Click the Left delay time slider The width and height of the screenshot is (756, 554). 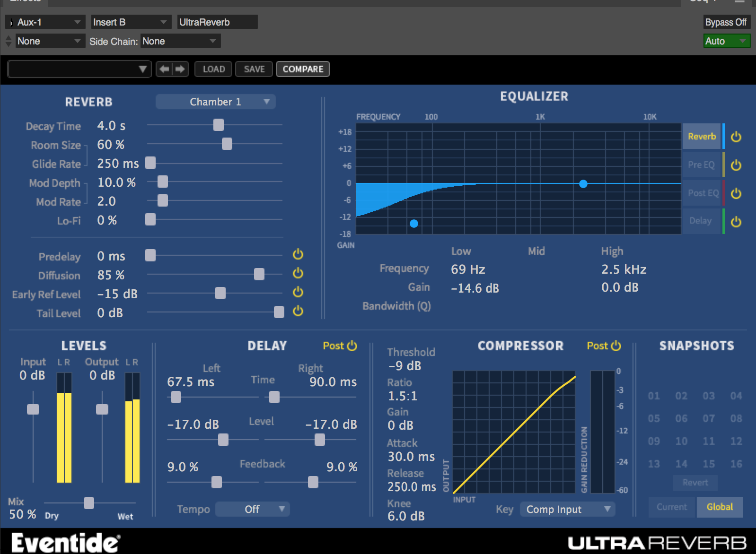point(176,397)
